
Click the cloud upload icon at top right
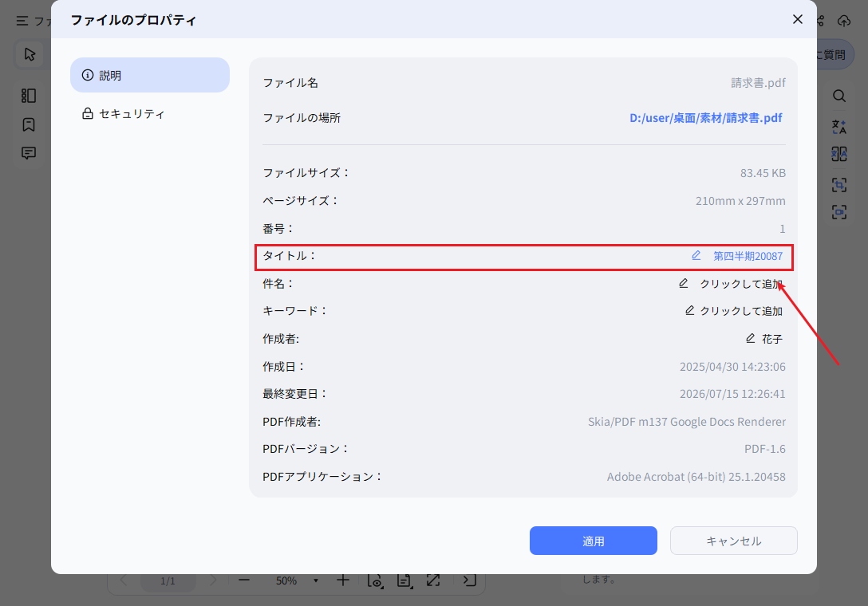click(843, 21)
